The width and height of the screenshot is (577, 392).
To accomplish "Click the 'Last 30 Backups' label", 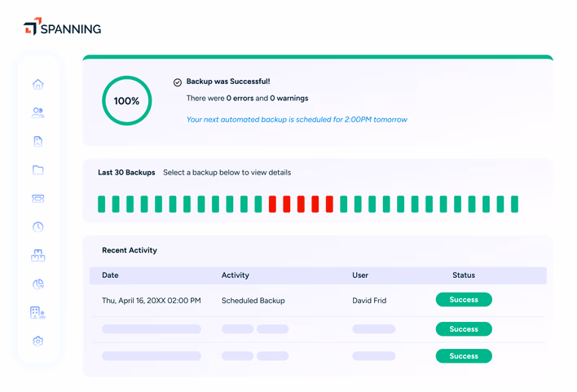I will pos(126,173).
